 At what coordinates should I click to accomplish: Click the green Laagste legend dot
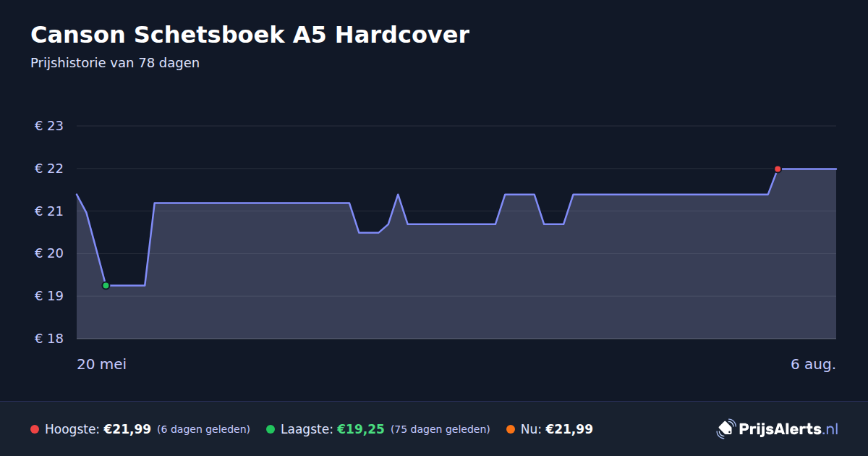[x=271, y=429]
